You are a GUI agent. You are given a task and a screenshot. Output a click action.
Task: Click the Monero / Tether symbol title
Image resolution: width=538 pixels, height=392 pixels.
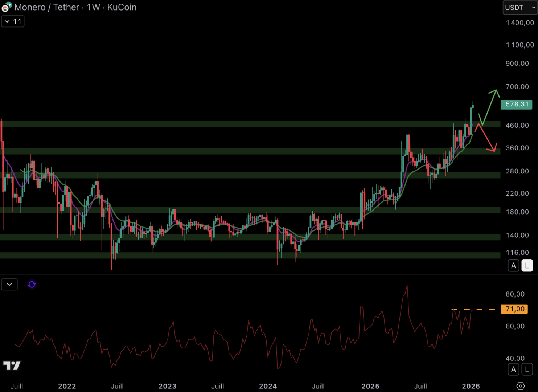point(46,7)
